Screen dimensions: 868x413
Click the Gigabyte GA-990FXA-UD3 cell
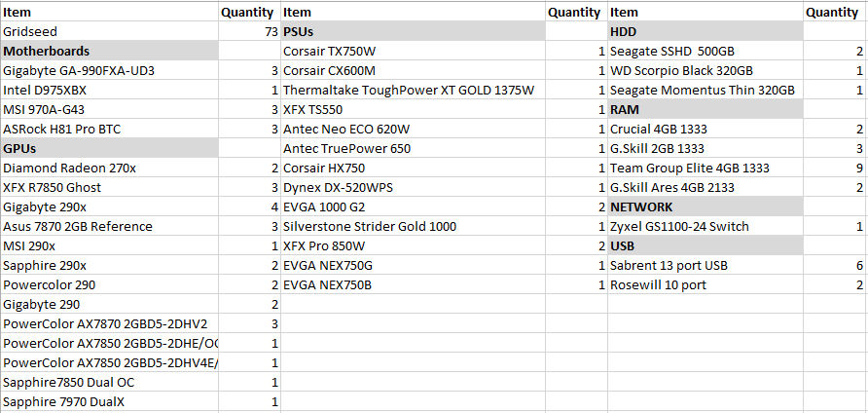[109, 70]
